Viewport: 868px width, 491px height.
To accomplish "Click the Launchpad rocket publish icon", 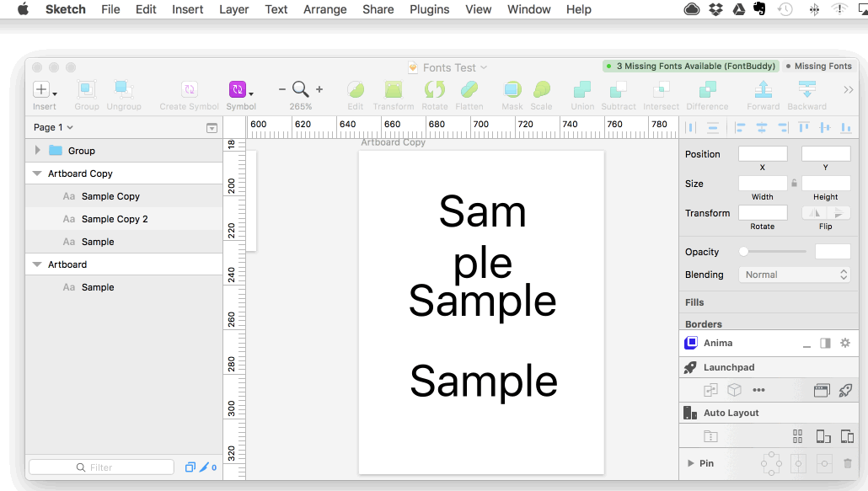I will pyautogui.click(x=845, y=390).
